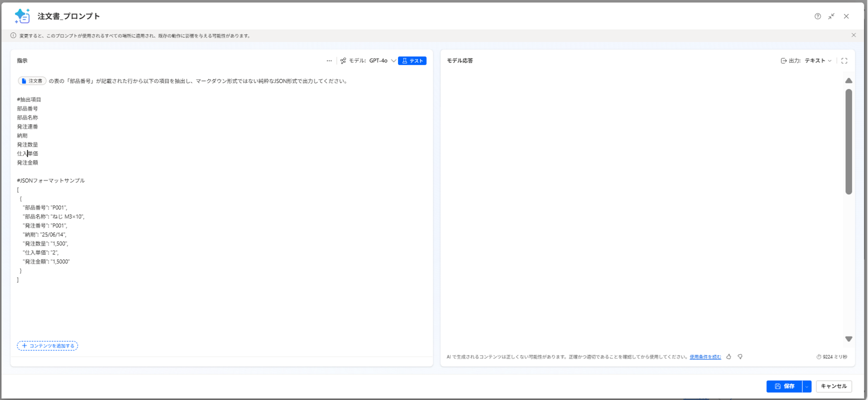Viewport: 868px width, 400px height.
Task: Click the prompt sparkle logo icon
Action: point(22,16)
